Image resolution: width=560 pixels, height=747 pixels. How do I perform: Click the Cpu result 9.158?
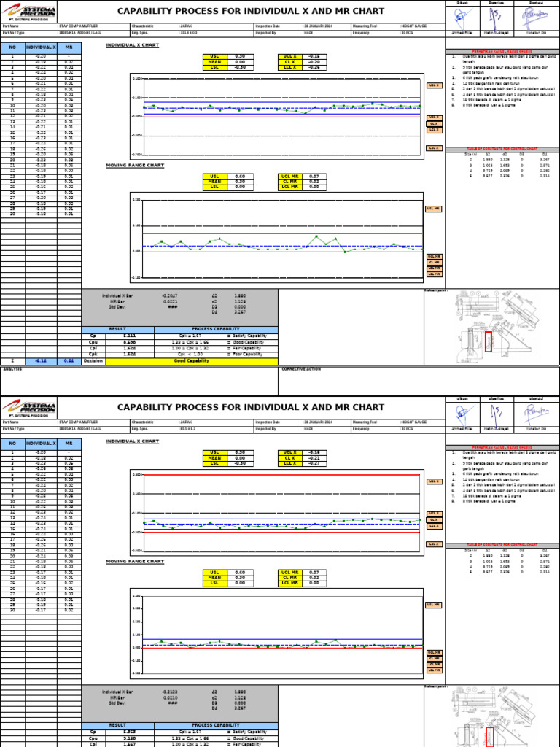130,738
